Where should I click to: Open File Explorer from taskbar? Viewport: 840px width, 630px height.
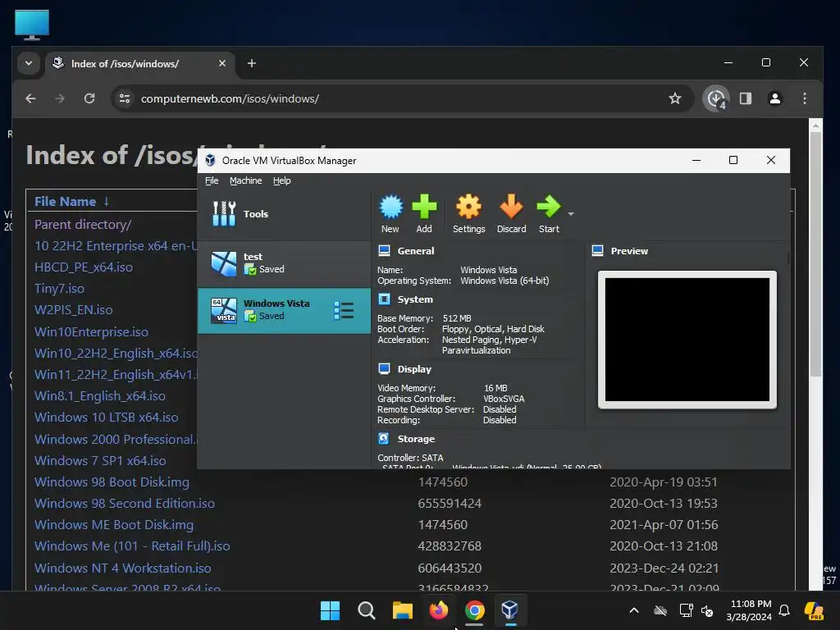pos(402,610)
